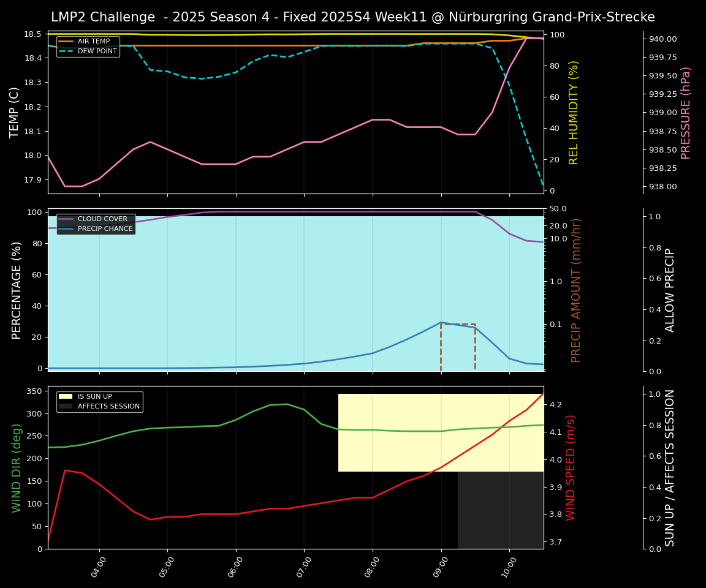The image size is (706, 588).
Task: Select the WIND SPEED (m/s) axis label
Action: coord(571,467)
